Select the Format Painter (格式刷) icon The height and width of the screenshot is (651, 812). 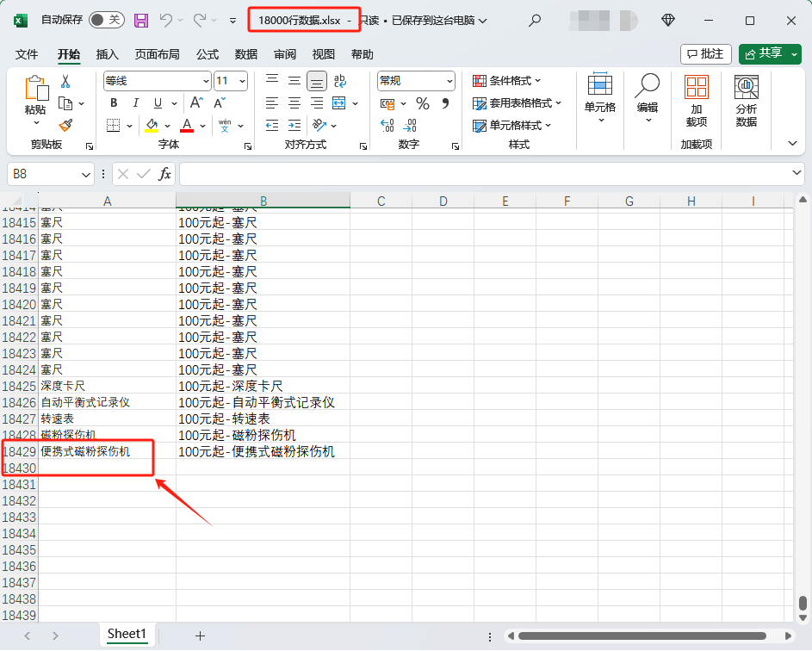pyautogui.click(x=66, y=125)
